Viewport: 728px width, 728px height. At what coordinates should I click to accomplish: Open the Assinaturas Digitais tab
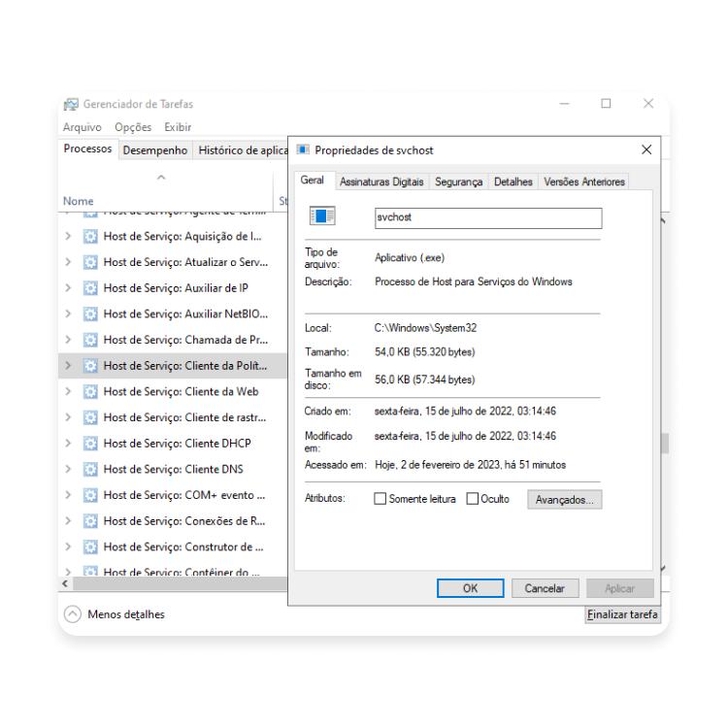[381, 182]
